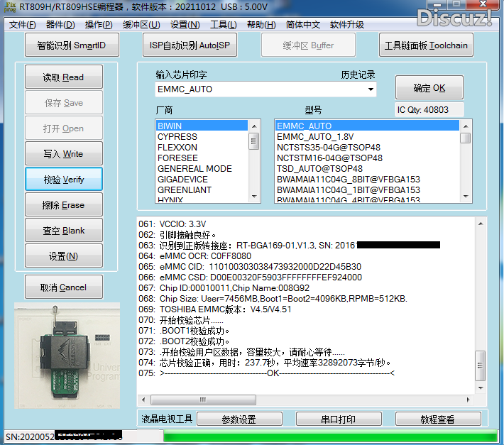Click log horizontal scroll right arrow
The height and width of the screenshot is (445, 504).
pyautogui.click(x=468, y=400)
